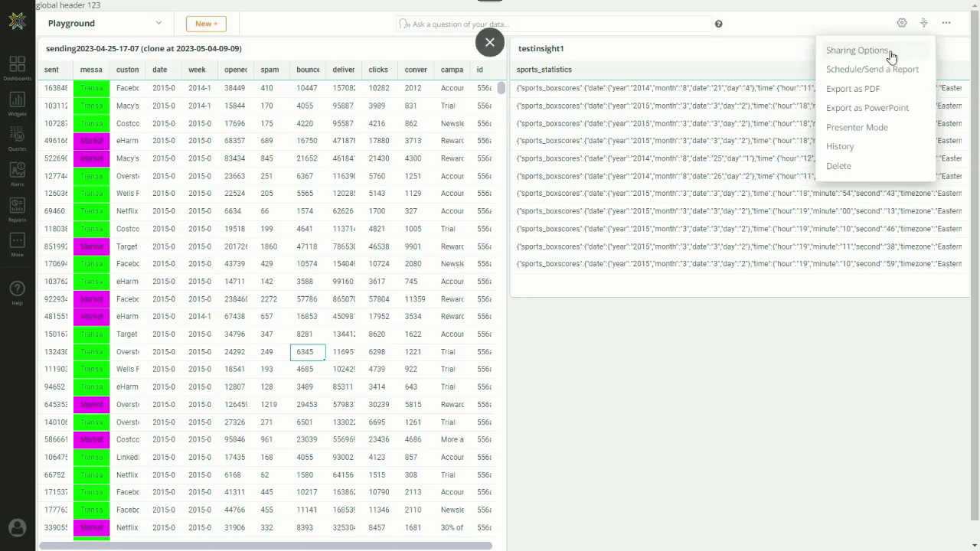The image size is (980, 551).
Task: Select Presenter Mode menu entry
Action: (857, 127)
